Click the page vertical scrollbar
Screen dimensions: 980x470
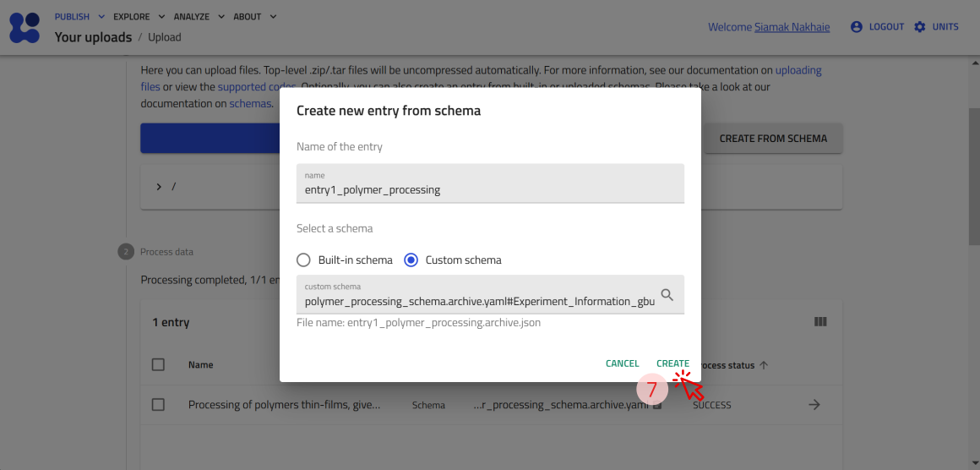[x=974, y=176]
